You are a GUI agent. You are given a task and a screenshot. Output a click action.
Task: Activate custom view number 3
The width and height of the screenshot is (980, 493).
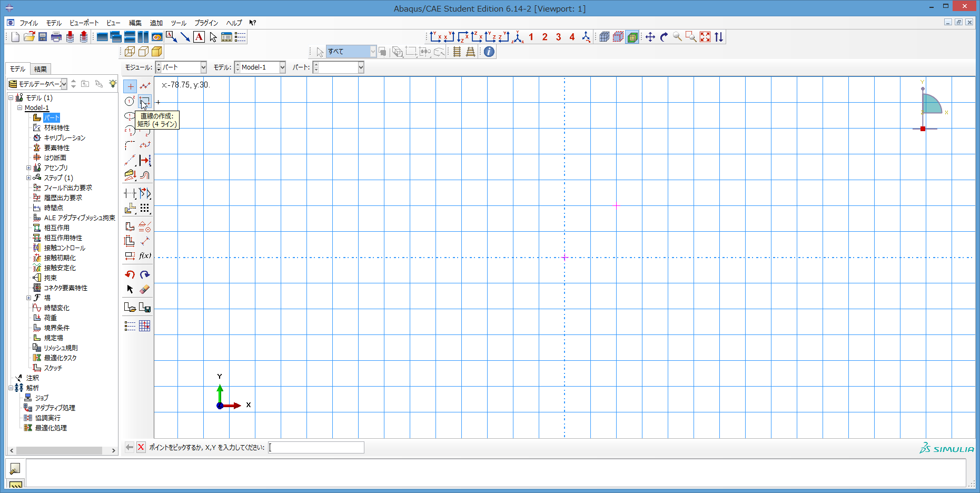coord(558,37)
